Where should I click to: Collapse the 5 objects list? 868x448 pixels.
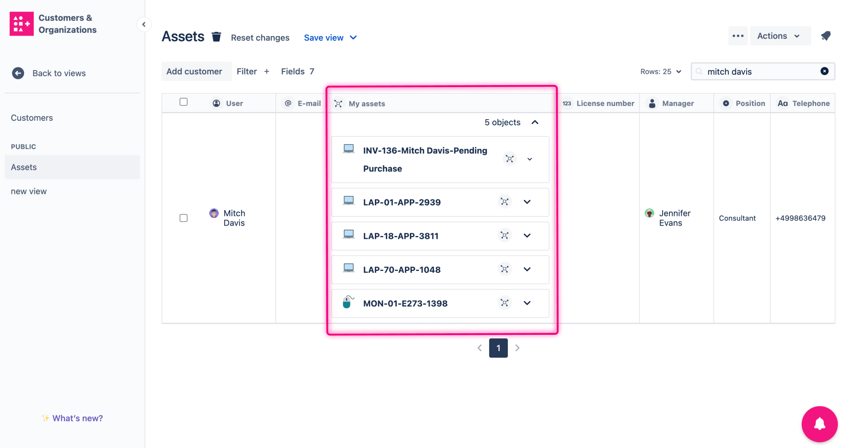535,122
